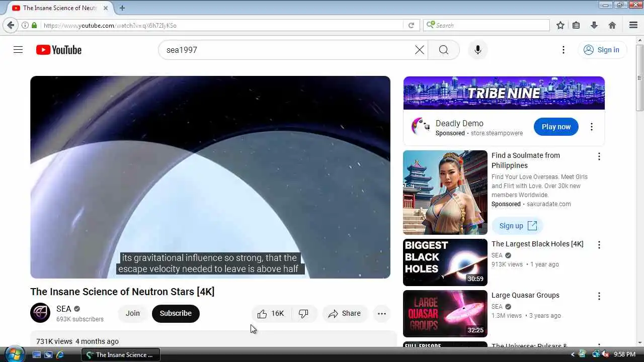Open Windows Start orb

(x=14, y=353)
